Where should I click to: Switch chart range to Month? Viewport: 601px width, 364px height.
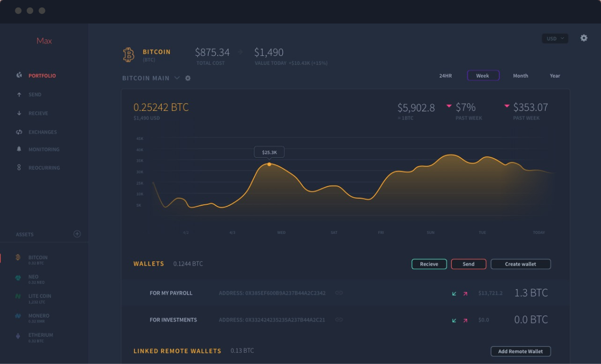pos(520,76)
